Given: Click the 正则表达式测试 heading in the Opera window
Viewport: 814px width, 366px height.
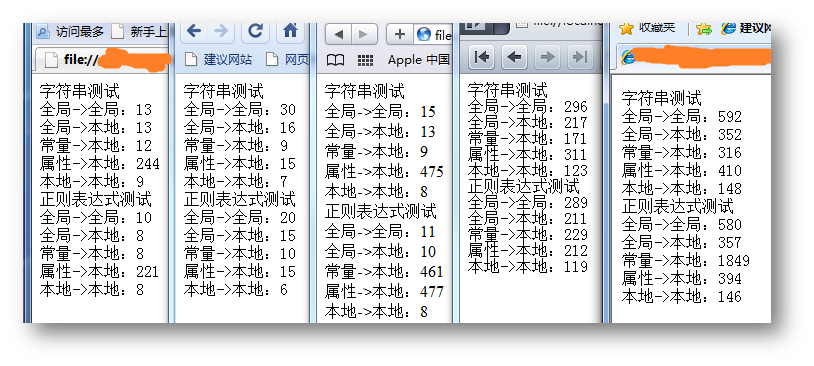Looking at the screenshot, I should coord(523,186).
